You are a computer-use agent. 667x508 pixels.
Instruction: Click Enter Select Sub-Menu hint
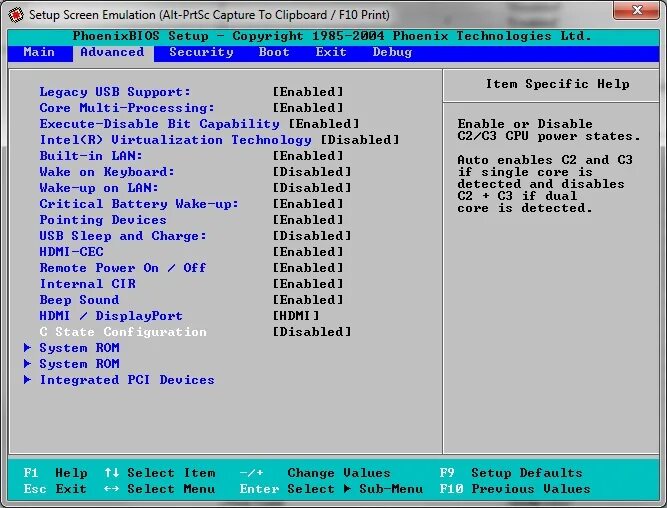coord(331,488)
